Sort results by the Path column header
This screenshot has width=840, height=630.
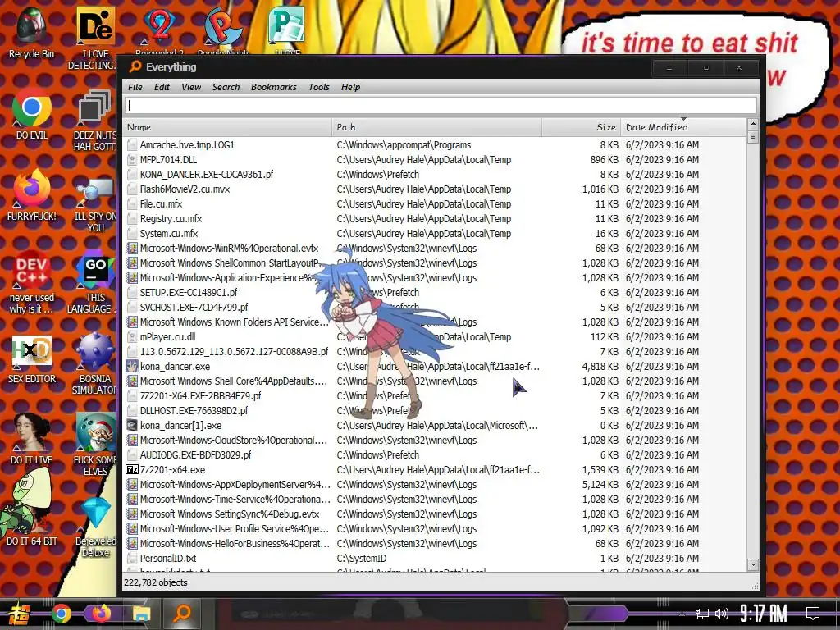click(x=436, y=127)
